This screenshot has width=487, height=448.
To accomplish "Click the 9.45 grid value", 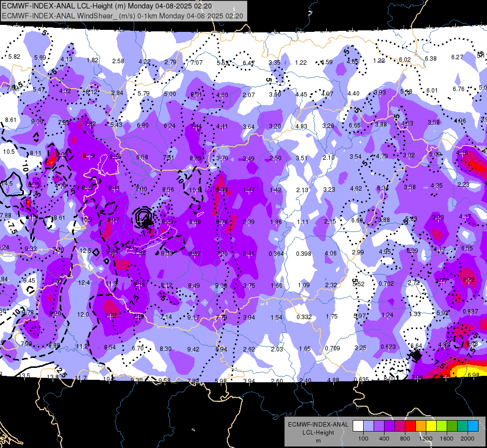I will 29,281.
